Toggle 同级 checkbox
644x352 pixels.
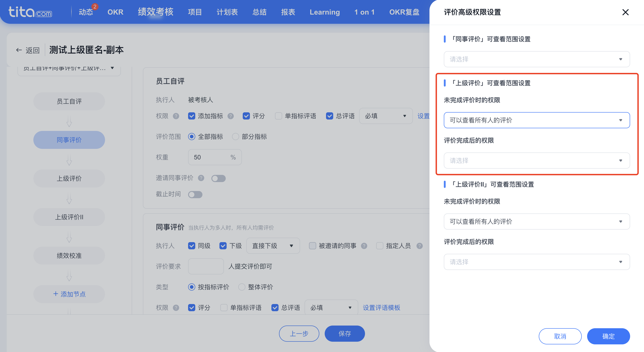click(x=191, y=246)
